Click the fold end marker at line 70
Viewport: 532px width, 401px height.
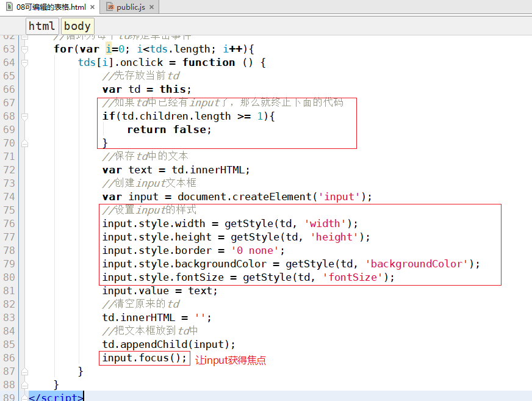(x=25, y=143)
